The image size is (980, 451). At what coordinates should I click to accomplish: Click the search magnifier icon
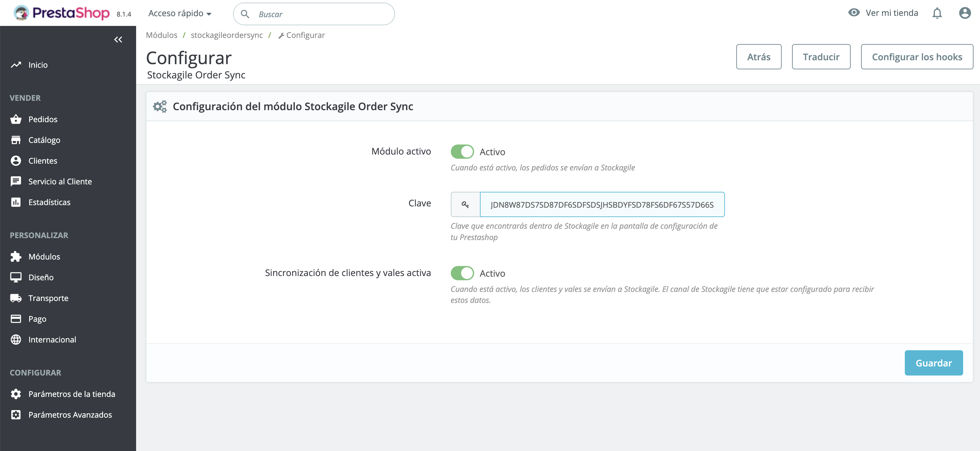245,14
